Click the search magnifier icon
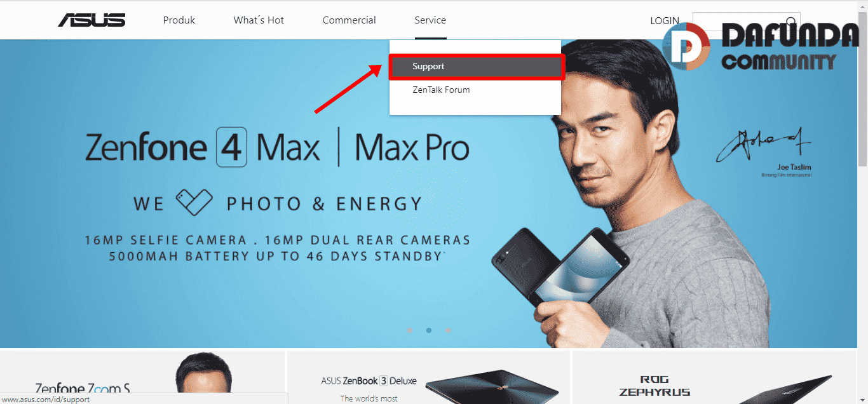Screen dimensions: 868x404 pos(791,22)
